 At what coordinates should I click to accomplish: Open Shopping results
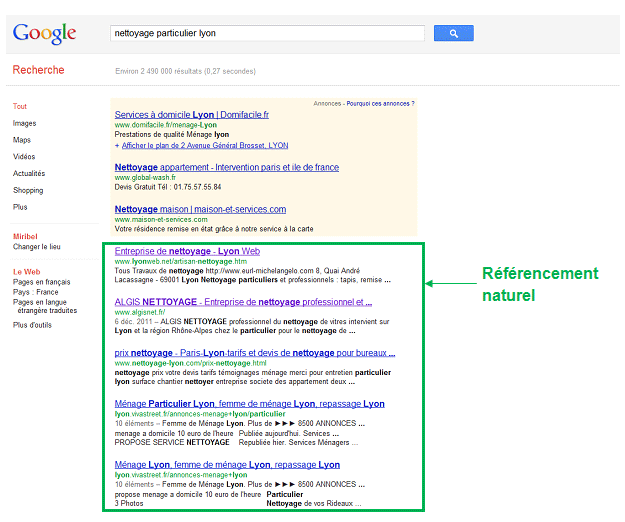pyautogui.click(x=28, y=190)
